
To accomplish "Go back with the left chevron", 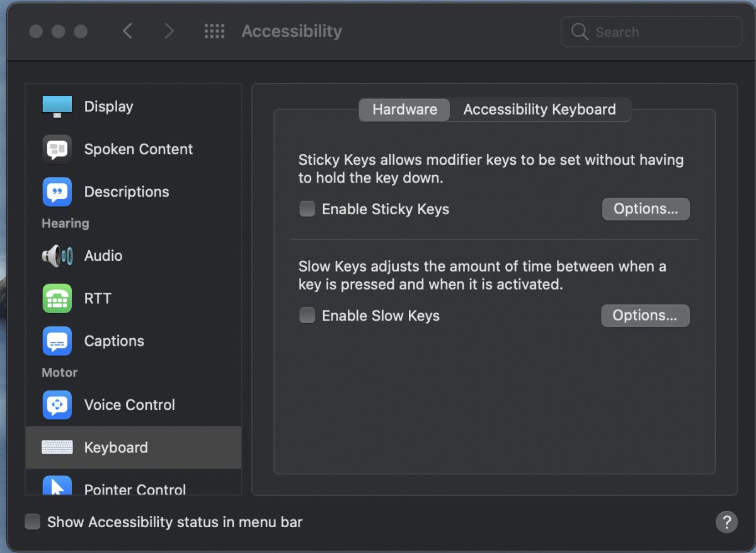I will click(x=128, y=31).
